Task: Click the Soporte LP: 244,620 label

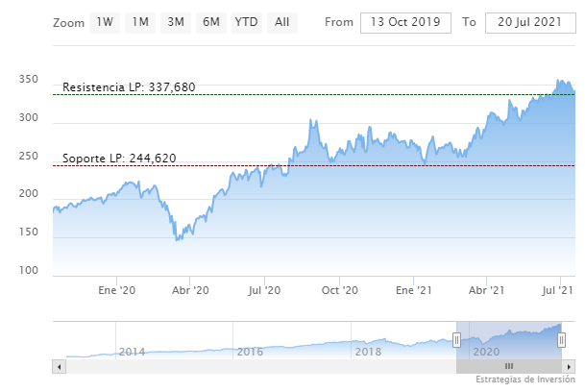Action: [x=119, y=159]
